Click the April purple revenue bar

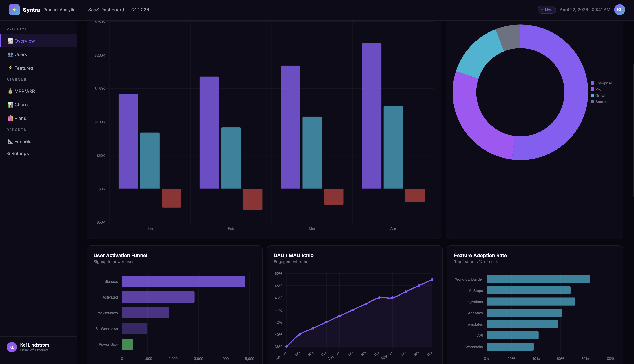tap(372, 116)
